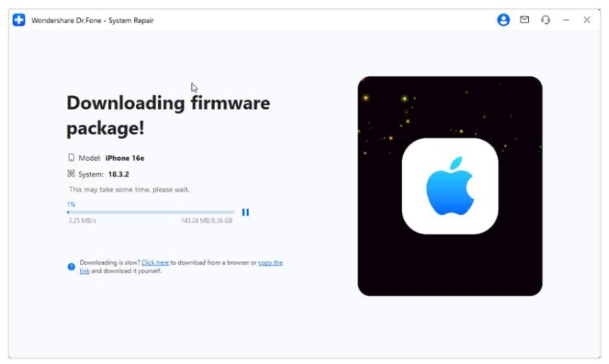Image resolution: width=609 pixels, height=364 pixels.
Task: Minimize the Dr.Fone window
Action: [566, 19]
